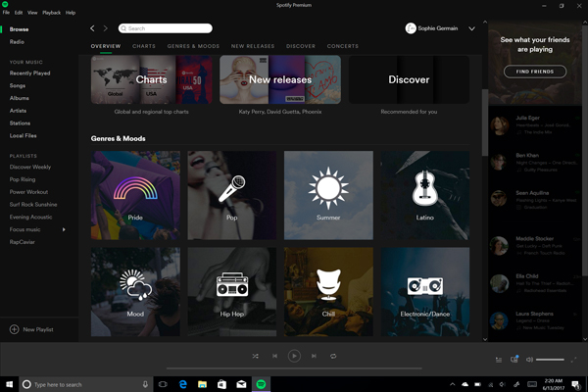
Task: Start playback with the play button
Action: 294,356
